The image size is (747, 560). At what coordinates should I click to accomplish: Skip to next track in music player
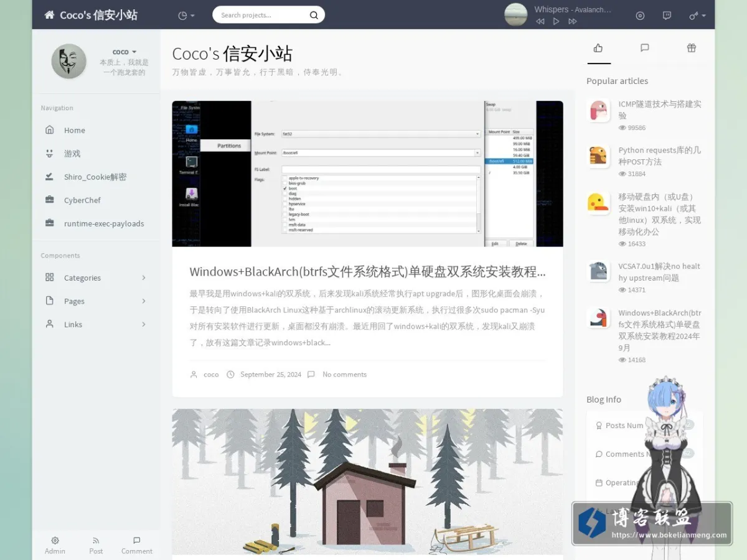[x=573, y=21]
